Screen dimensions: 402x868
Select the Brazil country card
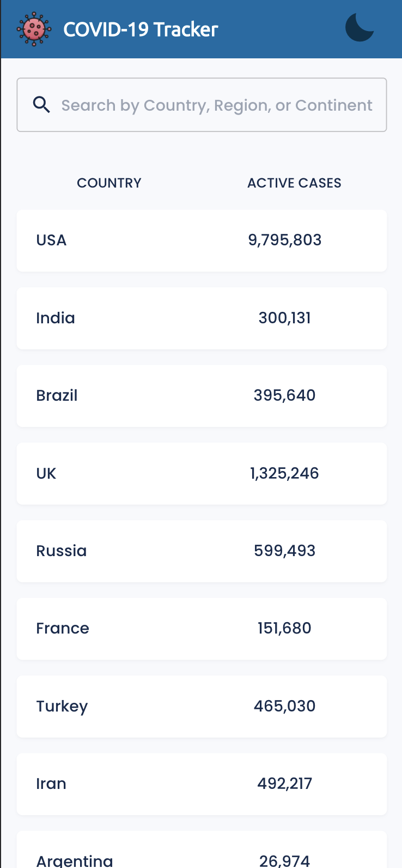pyautogui.click(x=202, y=396)
